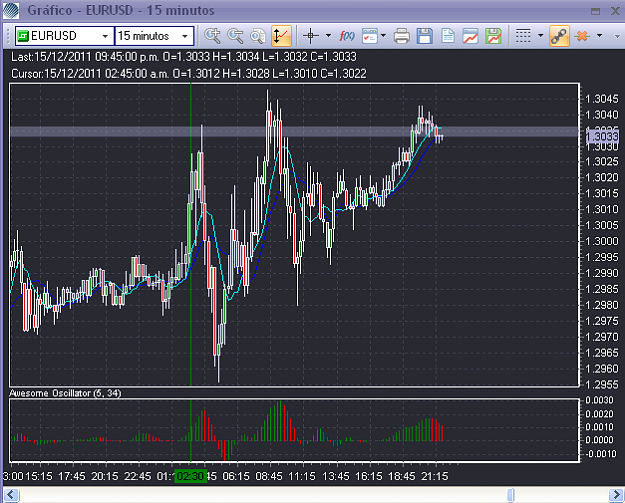
Task: Click the scroll left arrow button
Action: 11,495
